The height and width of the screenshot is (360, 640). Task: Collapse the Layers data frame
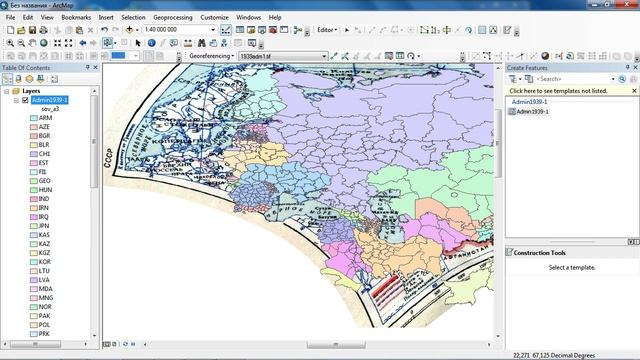(x=7, y=91)
